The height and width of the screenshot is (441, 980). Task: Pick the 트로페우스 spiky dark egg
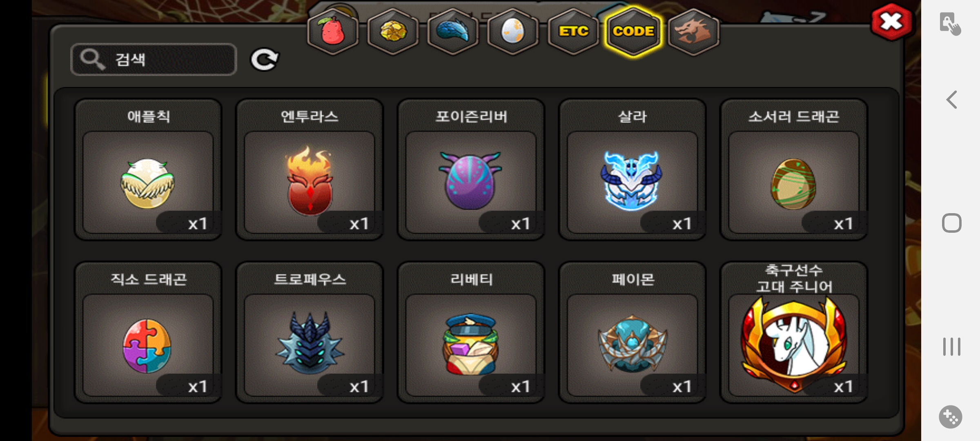click(x=310, y=332)
